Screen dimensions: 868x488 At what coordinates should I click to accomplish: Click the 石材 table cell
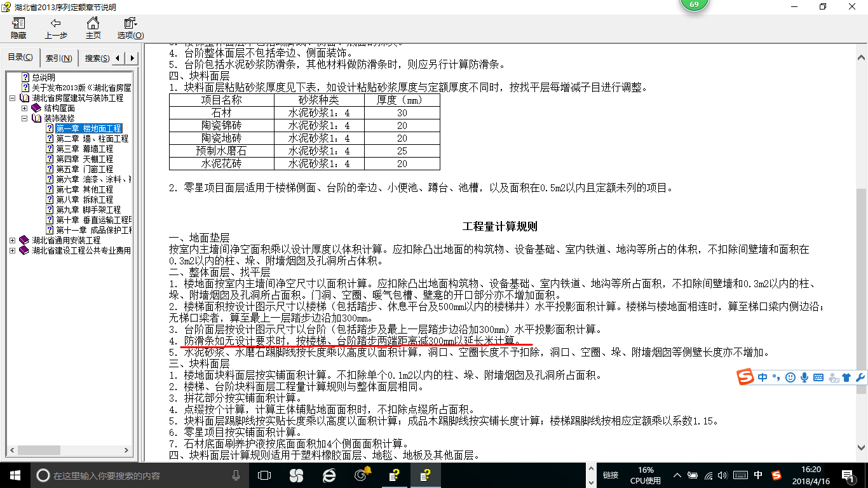coord(221,113)
